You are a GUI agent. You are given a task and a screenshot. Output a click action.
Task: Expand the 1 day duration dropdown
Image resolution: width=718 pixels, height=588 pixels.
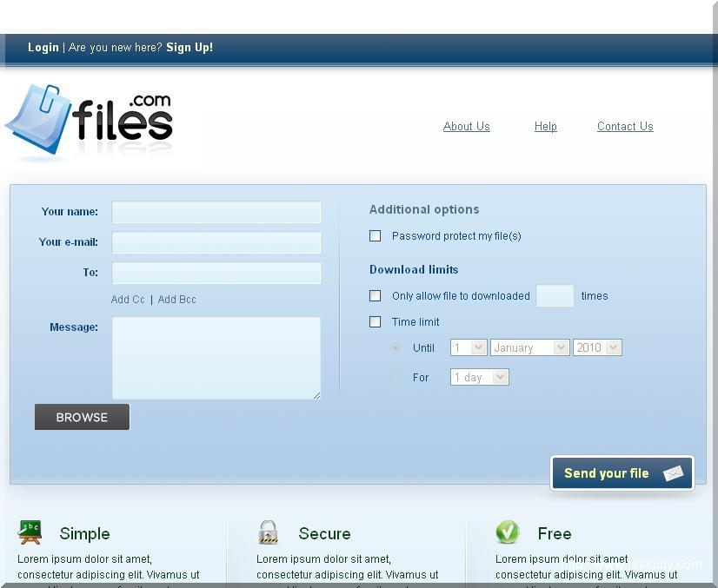479,377
